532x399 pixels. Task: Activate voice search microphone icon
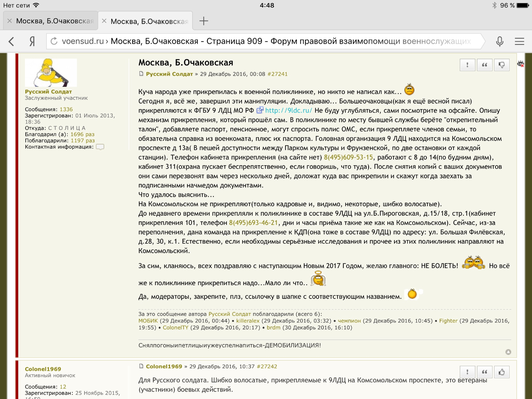coord(500,41)
